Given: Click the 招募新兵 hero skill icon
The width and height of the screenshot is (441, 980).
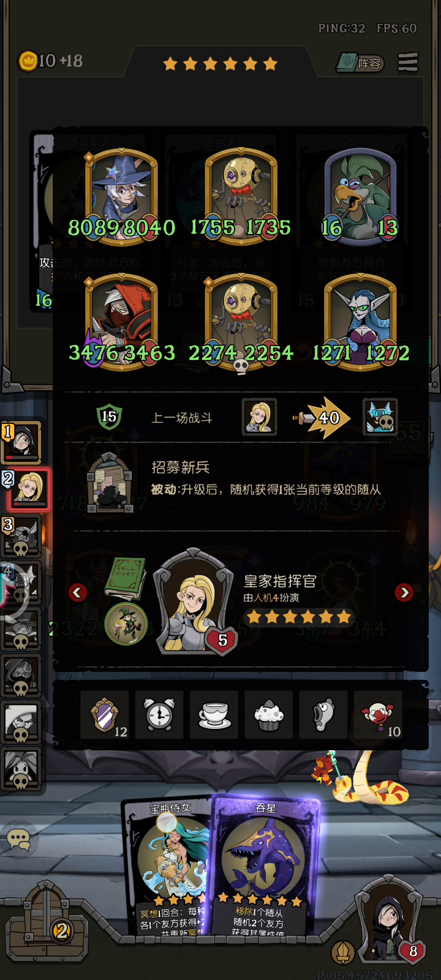Looking at the screenshot, I should coord(109,483).
